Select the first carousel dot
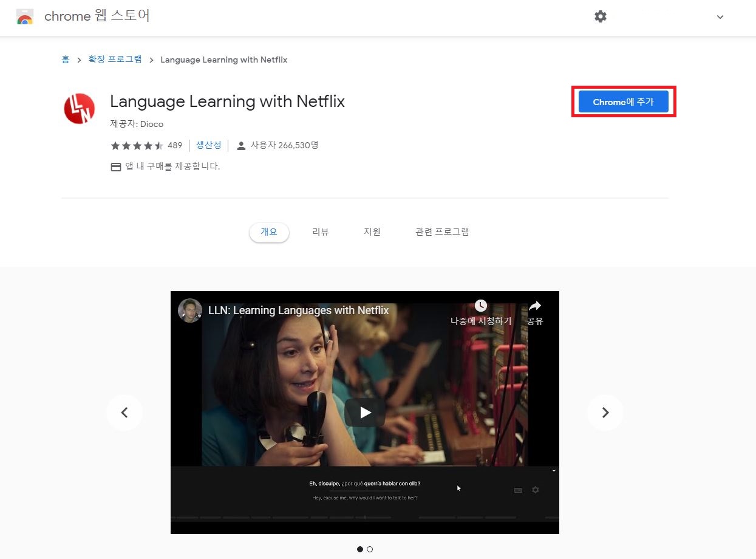The image size is (756, 559). pos(360,549)
